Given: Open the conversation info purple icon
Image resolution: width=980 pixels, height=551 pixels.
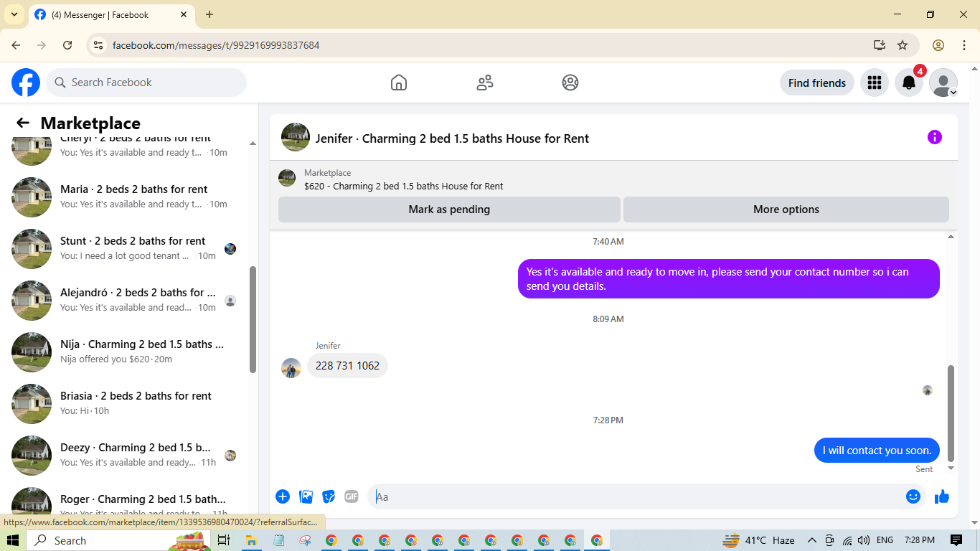Looking at the screenshot, I should [934, 137].
